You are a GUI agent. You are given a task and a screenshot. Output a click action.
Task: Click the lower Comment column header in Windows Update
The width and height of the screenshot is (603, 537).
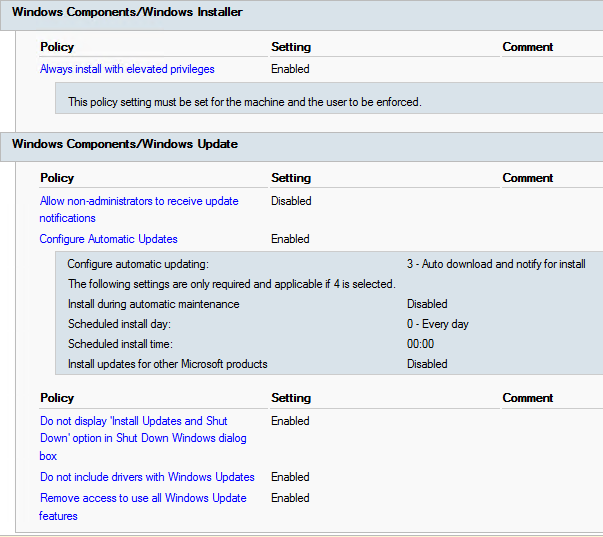click(528, 398)
